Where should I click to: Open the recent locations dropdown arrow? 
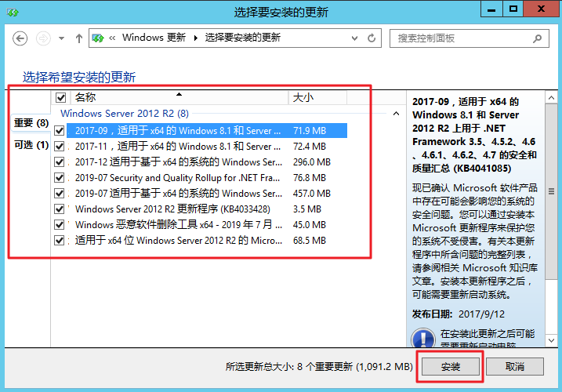click(x=62, y=38)
